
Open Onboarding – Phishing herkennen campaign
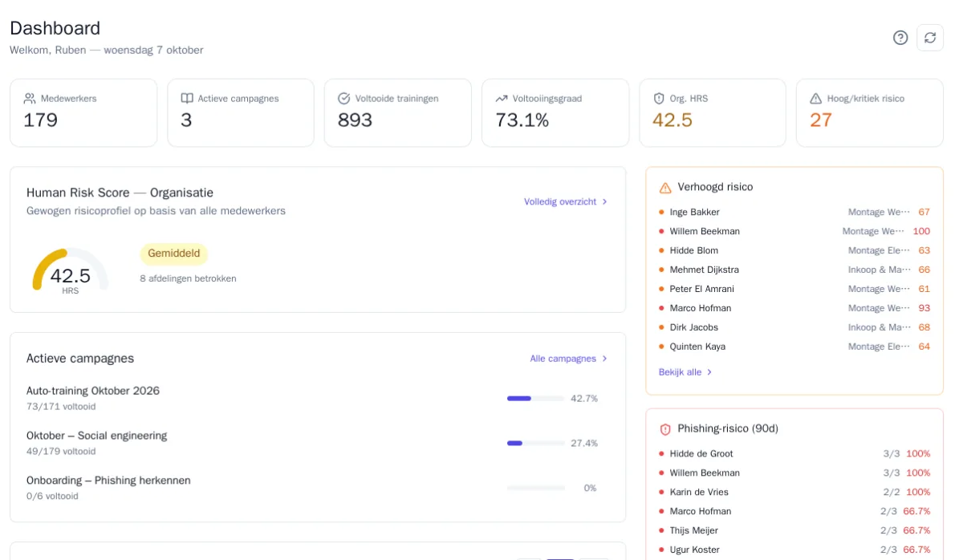[x=108, y=481]
